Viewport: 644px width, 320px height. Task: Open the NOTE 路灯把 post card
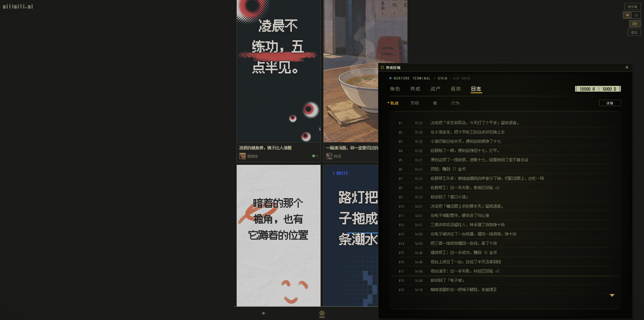(x=351, y=235)
